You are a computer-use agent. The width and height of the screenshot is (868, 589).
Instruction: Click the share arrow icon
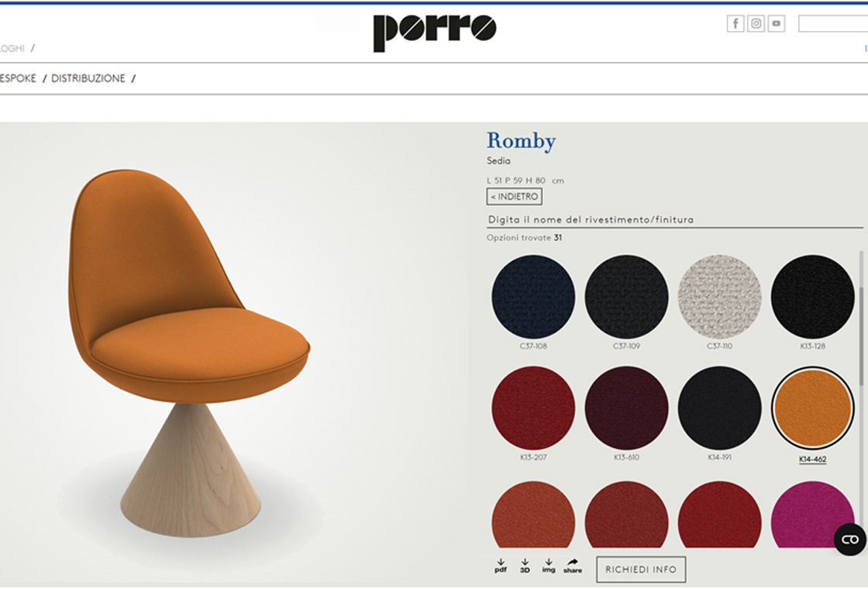pos(573,566)
